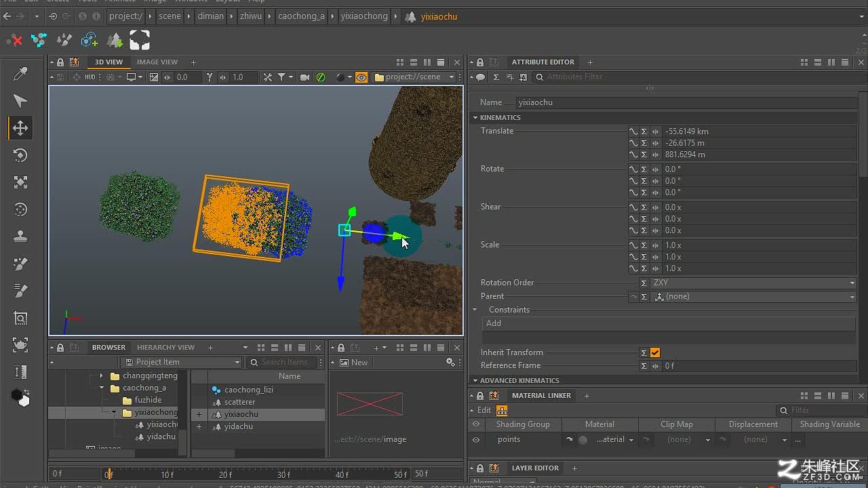Click the Edit button in Material Linker

484,410
